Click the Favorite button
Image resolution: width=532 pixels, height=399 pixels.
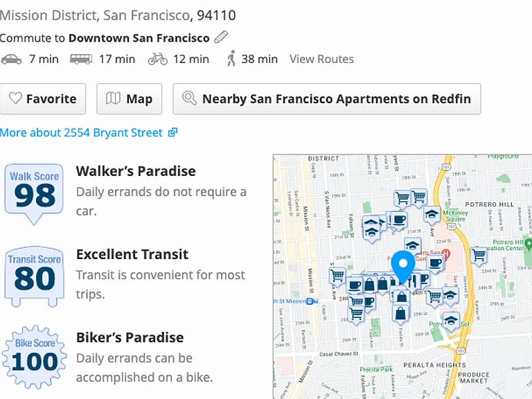(43, 99)
